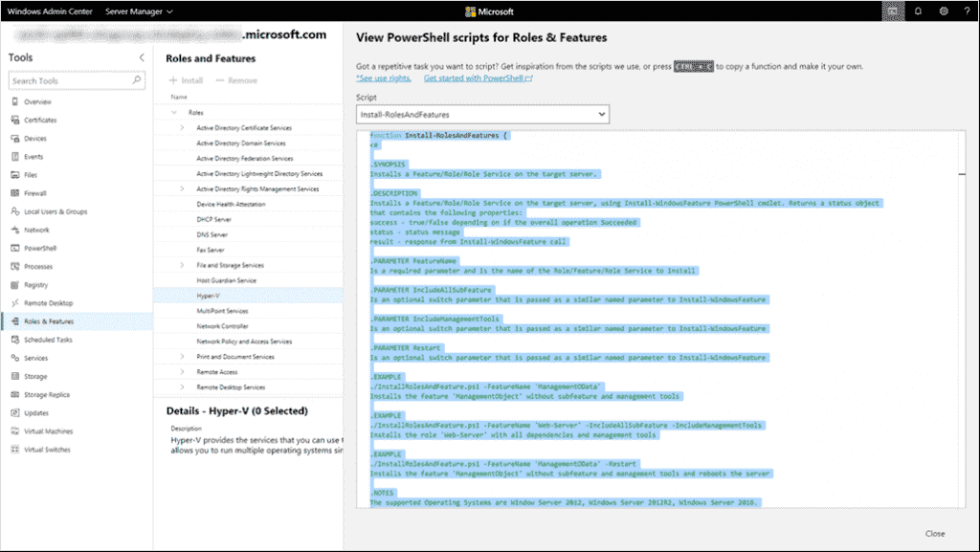Open the Virtual Machines icon

click(x=15, y=431)
